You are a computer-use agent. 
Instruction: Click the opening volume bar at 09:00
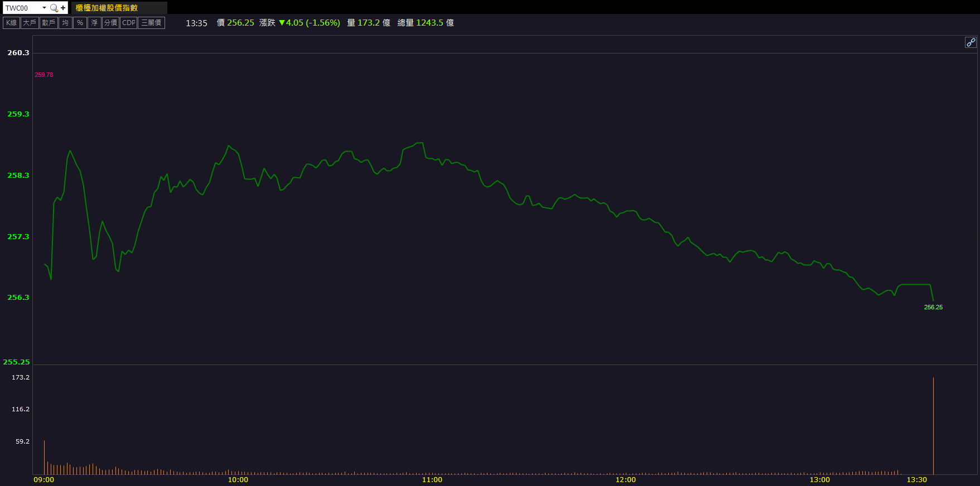45,457
